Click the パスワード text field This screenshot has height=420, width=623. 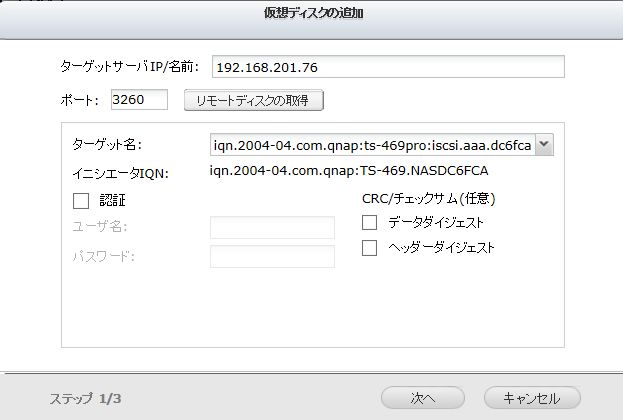(272, 256)
